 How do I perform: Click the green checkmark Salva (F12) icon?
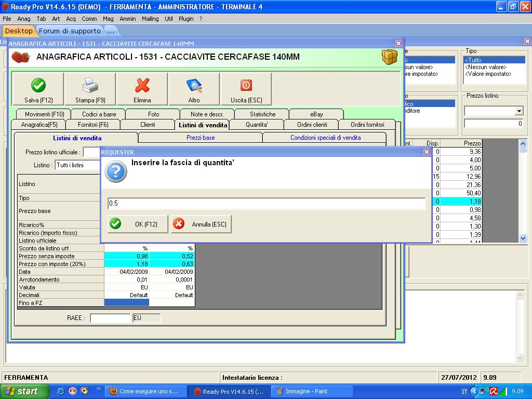coord(38,85)
